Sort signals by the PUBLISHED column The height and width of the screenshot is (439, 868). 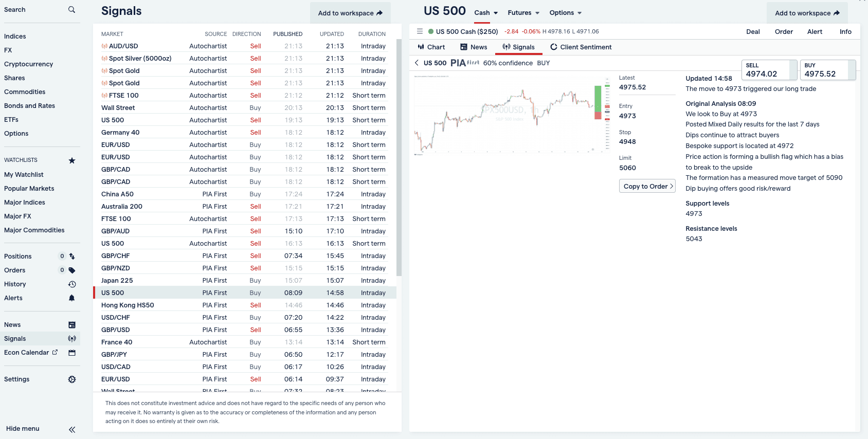pos(287,34)
